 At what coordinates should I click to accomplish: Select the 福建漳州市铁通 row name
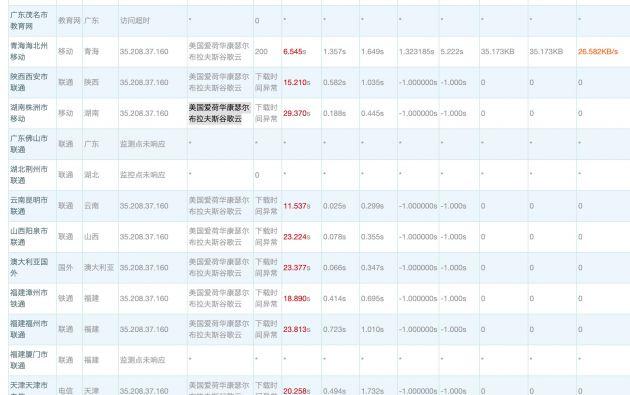[x=29, y=298]
